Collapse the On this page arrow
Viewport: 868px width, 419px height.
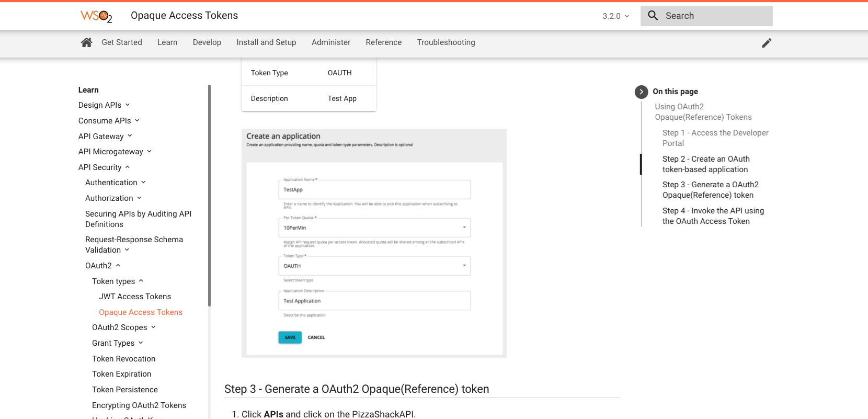(x=642, y=92)
